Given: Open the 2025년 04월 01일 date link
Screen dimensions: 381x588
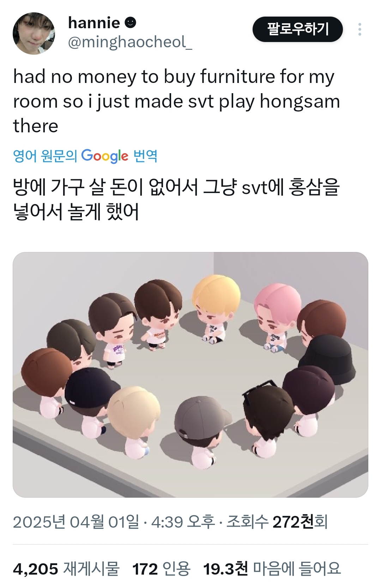Looking at the screenshot, I should [76, 522].
